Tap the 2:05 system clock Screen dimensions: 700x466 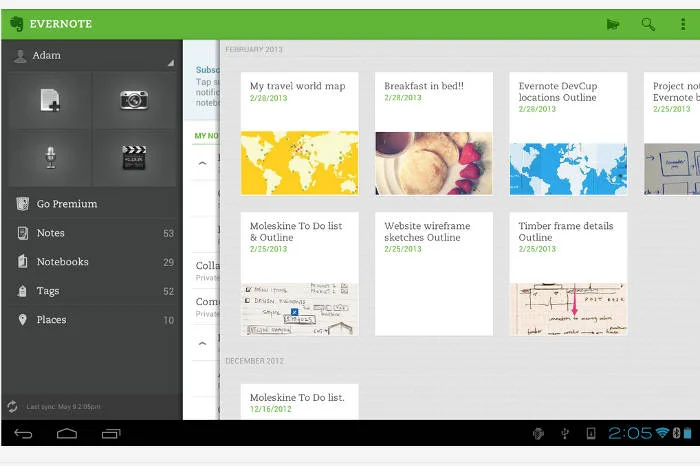click(630, 433)
